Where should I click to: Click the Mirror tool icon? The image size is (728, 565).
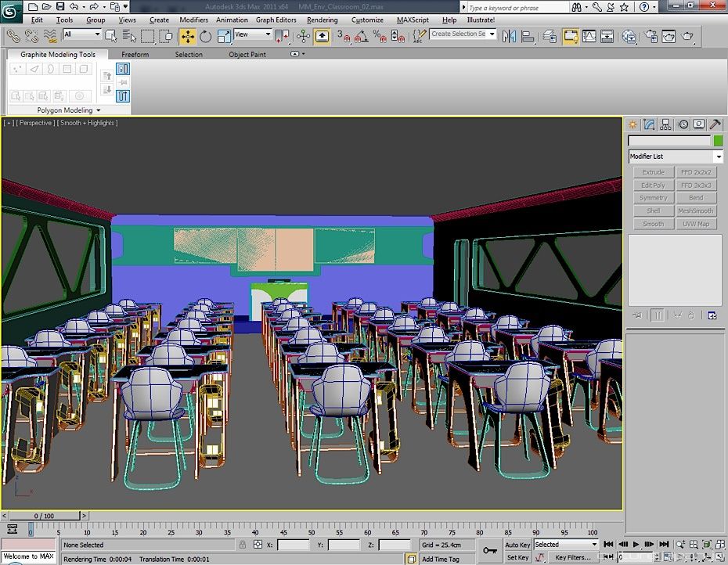510,36
